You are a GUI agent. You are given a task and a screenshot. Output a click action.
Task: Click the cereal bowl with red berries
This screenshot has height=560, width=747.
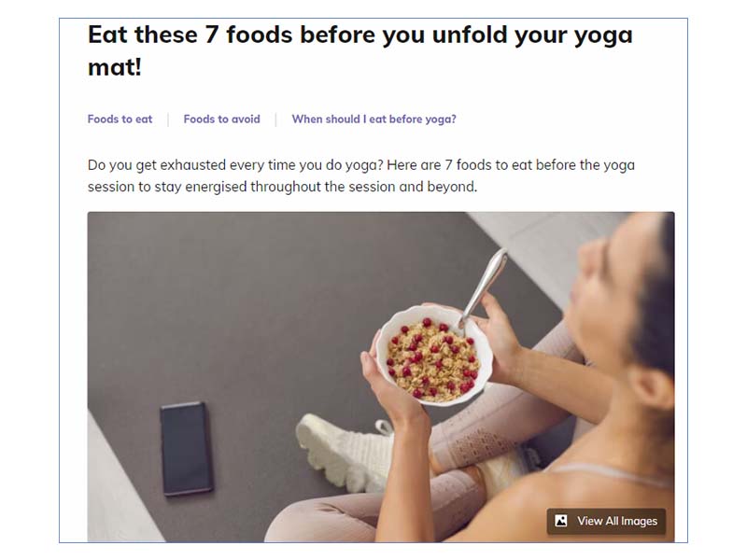tap(433, 355)
